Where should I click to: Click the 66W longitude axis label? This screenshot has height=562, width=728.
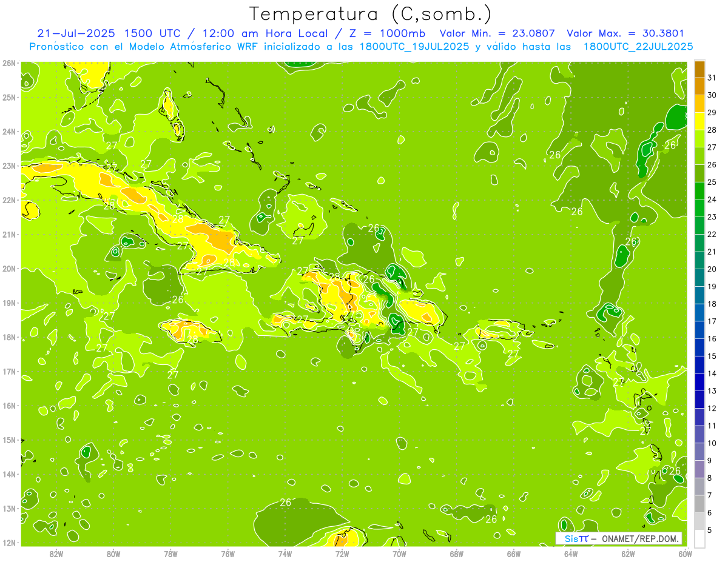coord(514,554)
